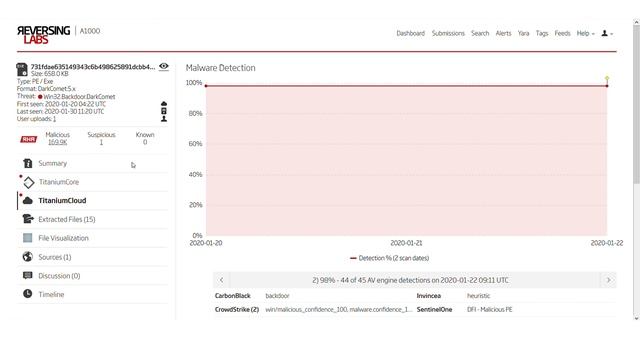Open Submissions page

pos(448,33)
